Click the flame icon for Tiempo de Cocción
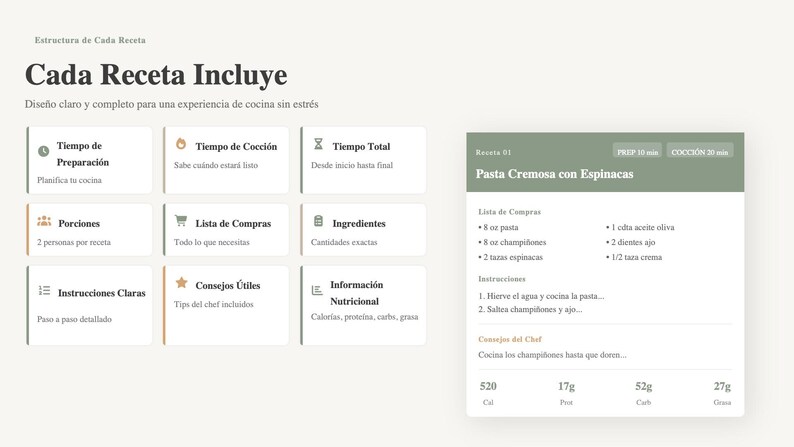This screenshot has height=447, width=794. click(181, 143)
